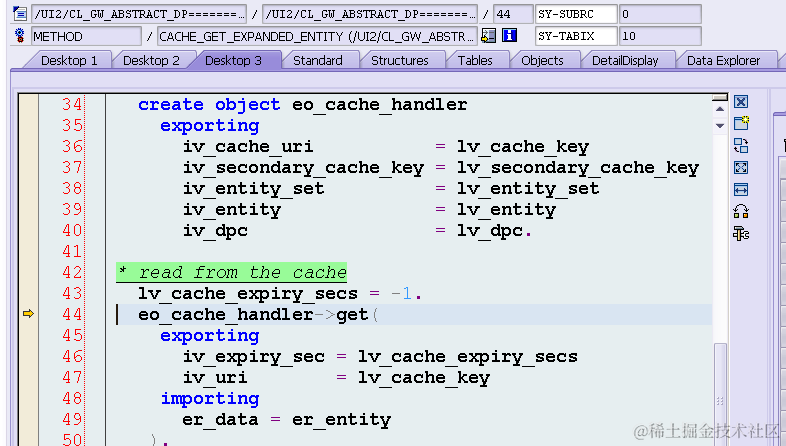Click the 'create object' keyword on line 34
This screenshot has height=446, width=786.
209,104
